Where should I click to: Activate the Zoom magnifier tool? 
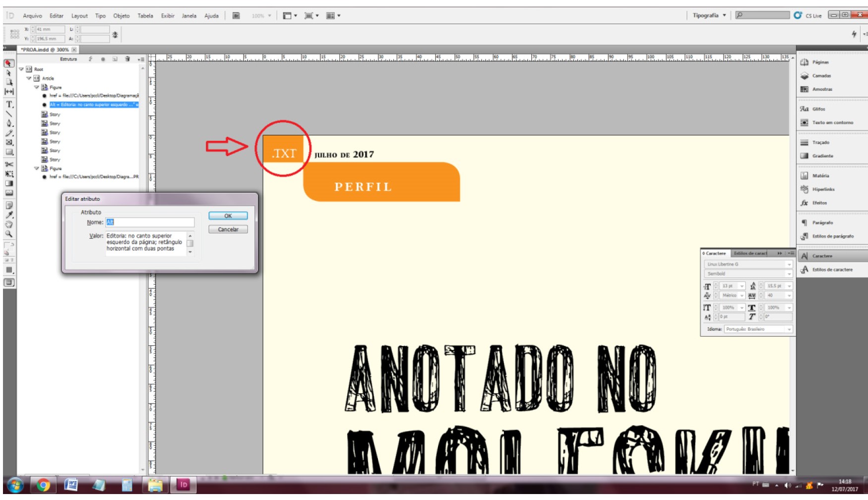[9, 234]
